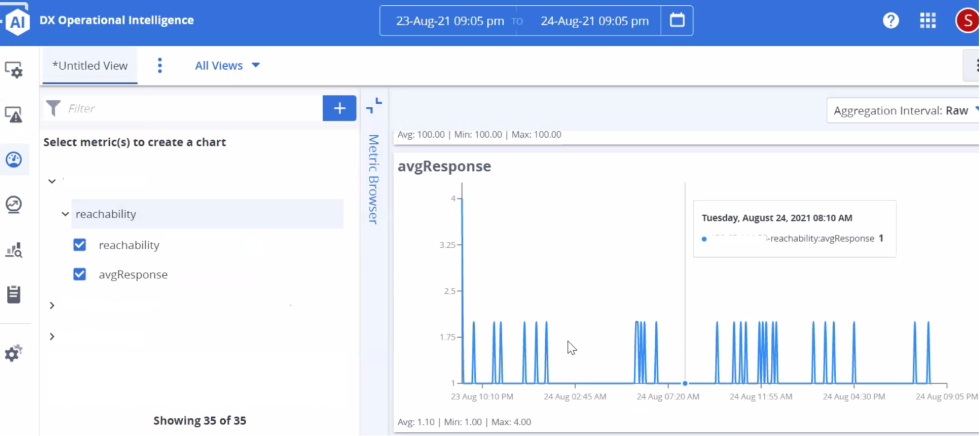The image size is (980, 436).
Task: Click the DX Operational Intelligence AI logo
Action: point(17,21)
